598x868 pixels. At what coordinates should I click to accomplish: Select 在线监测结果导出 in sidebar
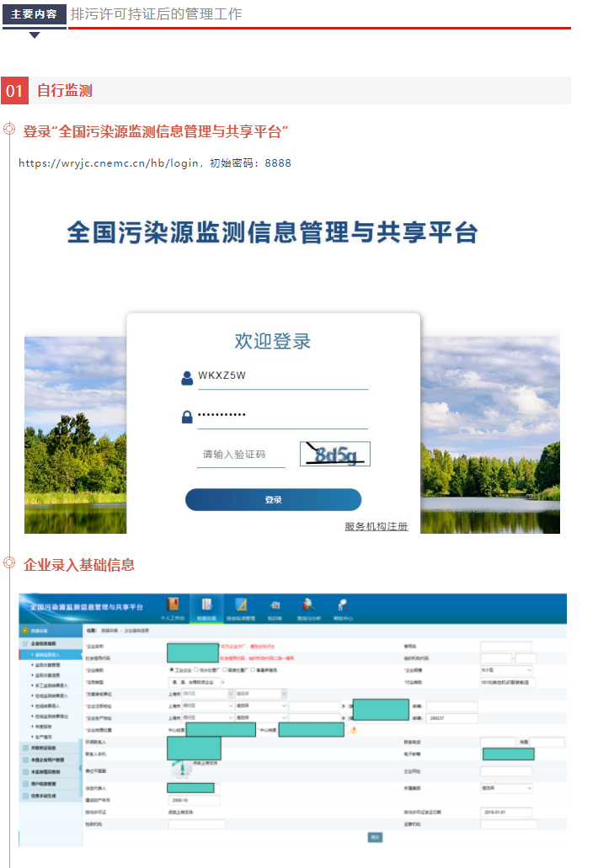coord(51,716)
